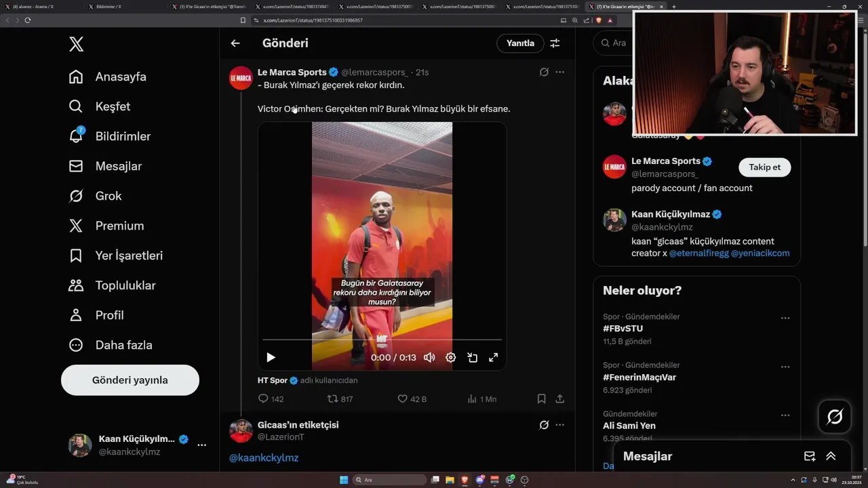Open the #FenerinMaçıVar trend
Screen dimensions: 868x488
[x=639, y=378]
